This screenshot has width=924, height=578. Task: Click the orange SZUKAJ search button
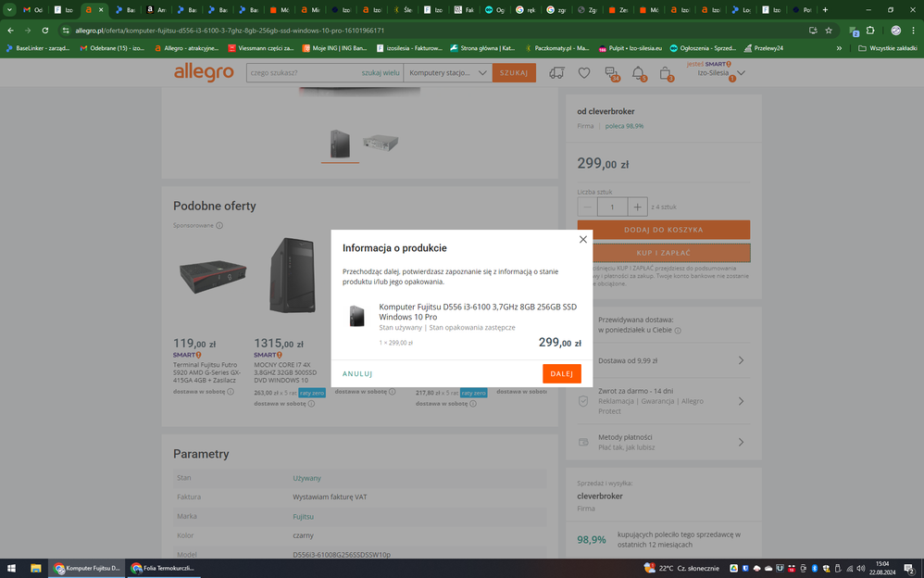(x=514, y=72)
